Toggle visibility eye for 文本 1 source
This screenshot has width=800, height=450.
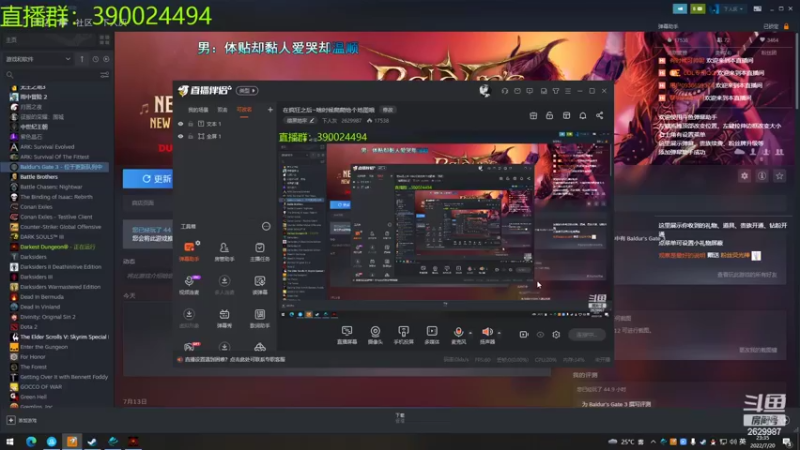[x=181, y=124]
